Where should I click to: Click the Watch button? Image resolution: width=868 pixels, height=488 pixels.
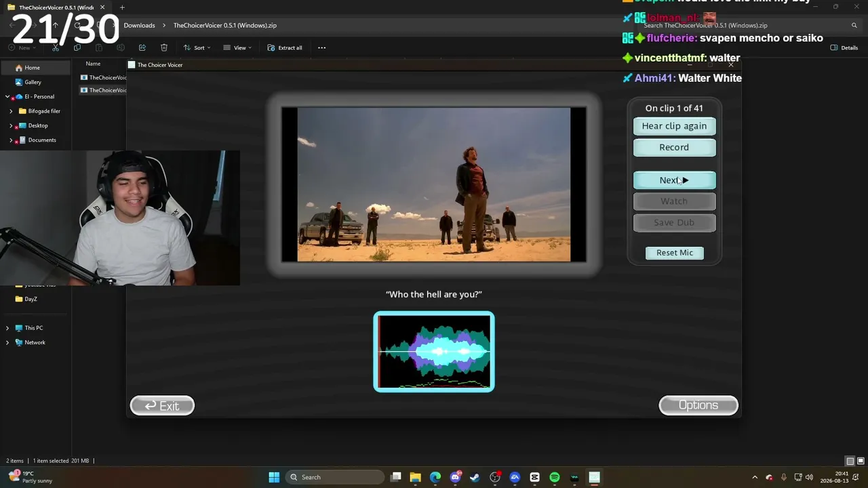tap(674, 201)
